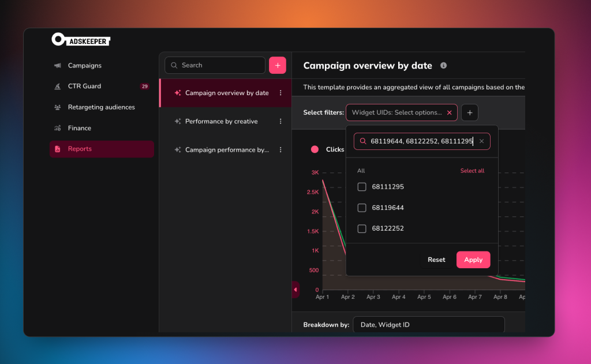591x364 pixels.
Task: Click sparkle icon beside Campaign overview by date
Action: (178, 93)
